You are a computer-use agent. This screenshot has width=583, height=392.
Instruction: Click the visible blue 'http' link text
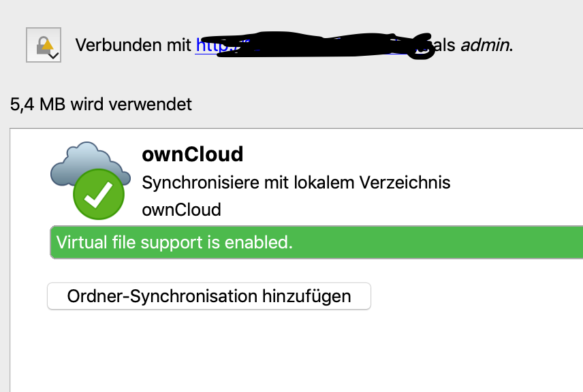tap(211, 46)
